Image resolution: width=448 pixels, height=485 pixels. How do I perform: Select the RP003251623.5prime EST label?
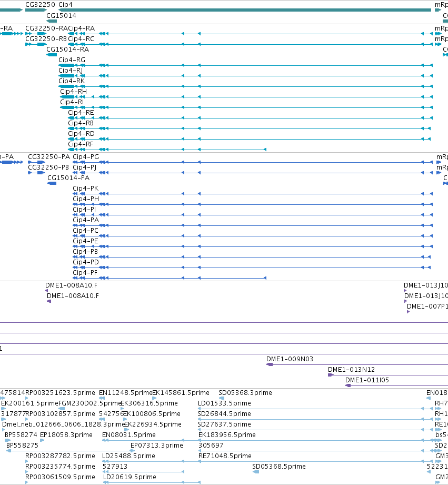pyautogui.click(x=61, y=393)
